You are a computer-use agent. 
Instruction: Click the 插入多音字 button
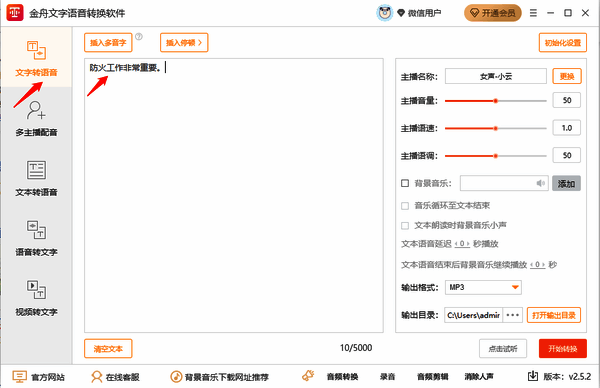coord(108,42)
